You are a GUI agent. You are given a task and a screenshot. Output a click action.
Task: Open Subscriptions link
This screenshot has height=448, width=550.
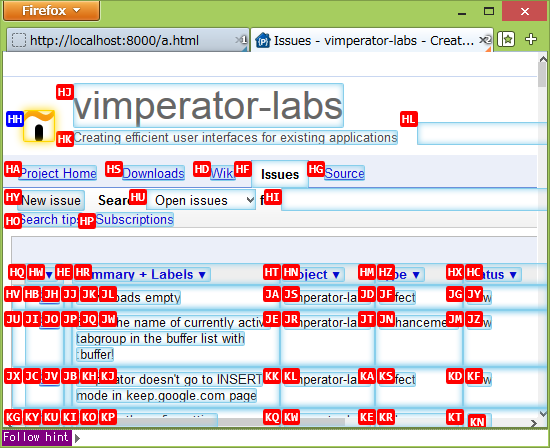[x=135, y=220]
